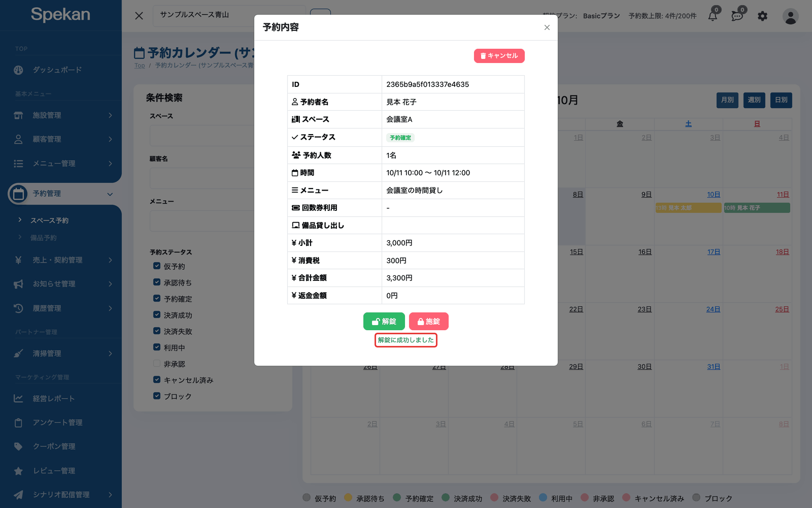Collapse the 予約管理 chevron
This screenshot has width=812, height=508.
[x=110, y=194]
